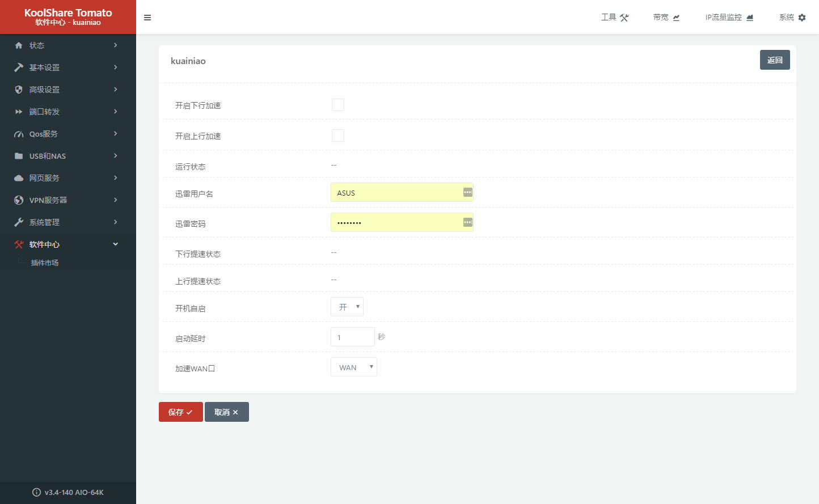Open the IP流量监控 traffic monitor icon
The image size is (819, 504).
(750, 18)
